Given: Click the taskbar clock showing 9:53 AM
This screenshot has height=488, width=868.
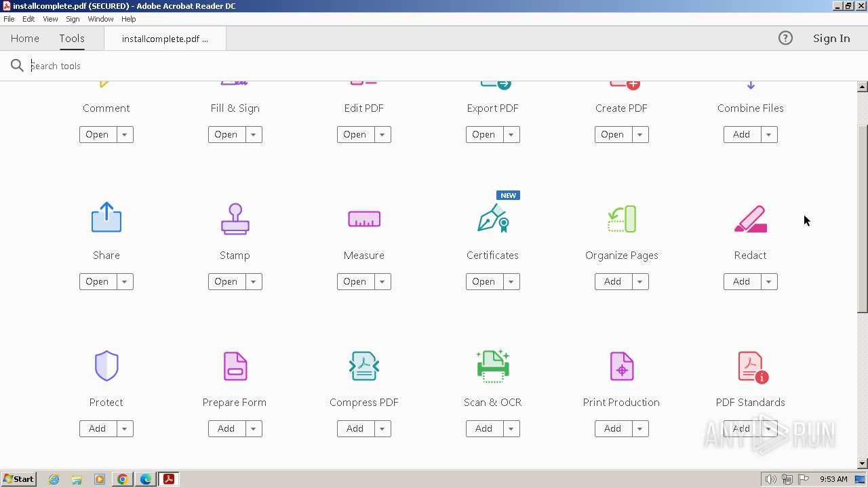Looking at the screenshot, I should tap(833, 479).
